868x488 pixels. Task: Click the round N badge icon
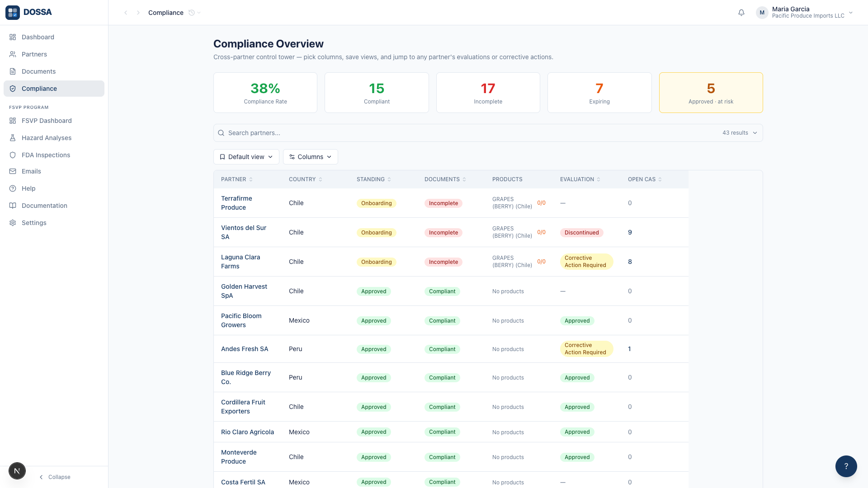tap(17, 471)
